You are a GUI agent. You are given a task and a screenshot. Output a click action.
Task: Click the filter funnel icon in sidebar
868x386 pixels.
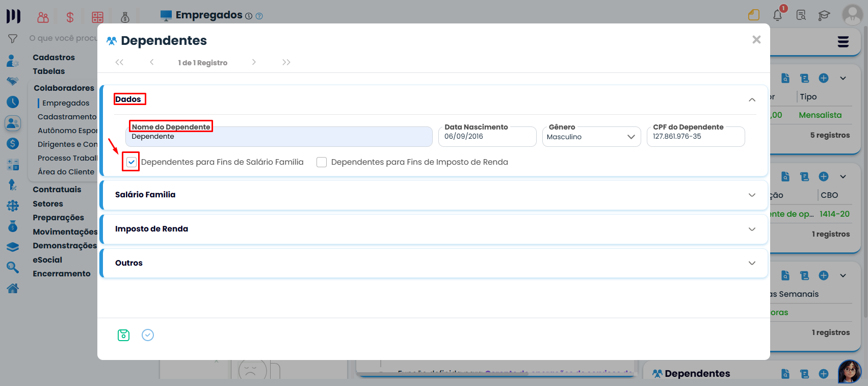[13, 39]
